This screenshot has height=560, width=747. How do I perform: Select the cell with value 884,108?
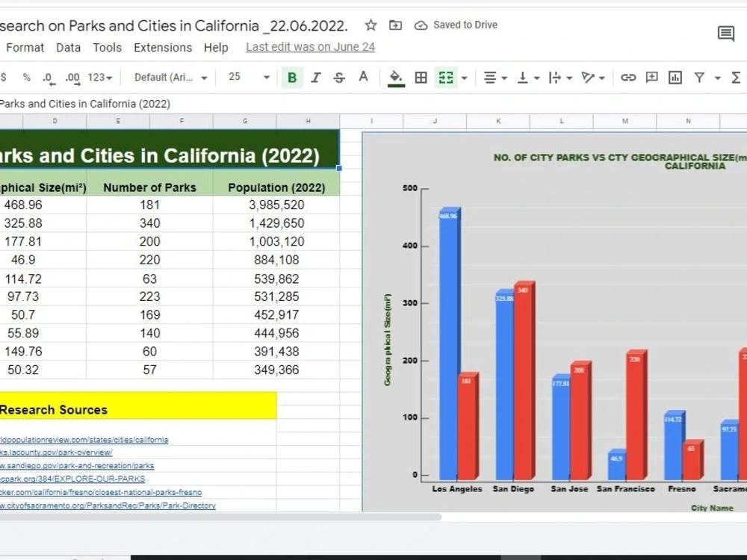[x=276, y=260]
